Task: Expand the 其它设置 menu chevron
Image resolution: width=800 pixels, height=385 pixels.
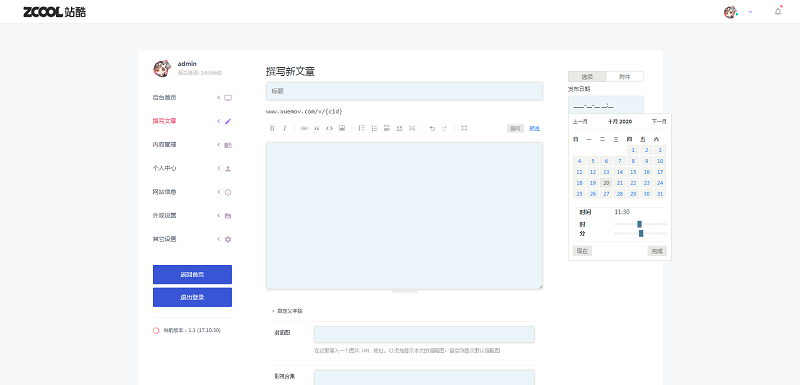Action: (x=219, y=239)
